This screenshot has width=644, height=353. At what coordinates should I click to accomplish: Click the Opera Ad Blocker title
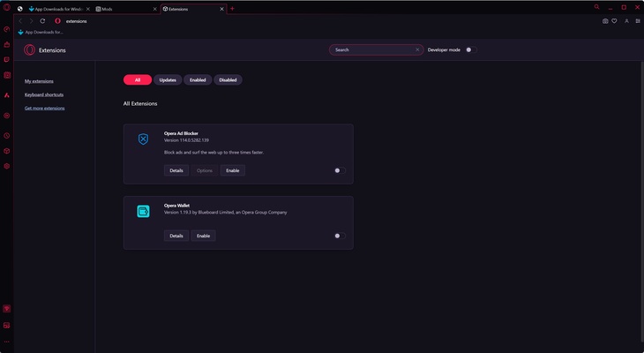[181, 133]
